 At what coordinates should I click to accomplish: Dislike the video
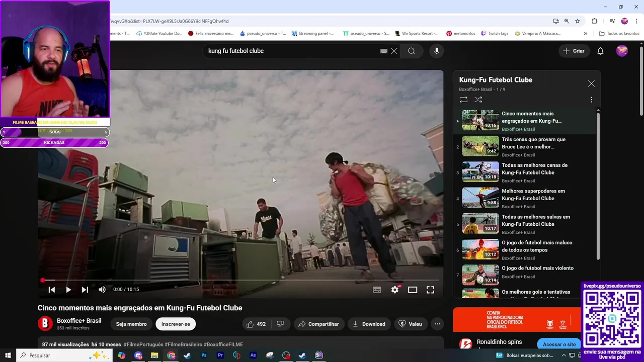280,324
